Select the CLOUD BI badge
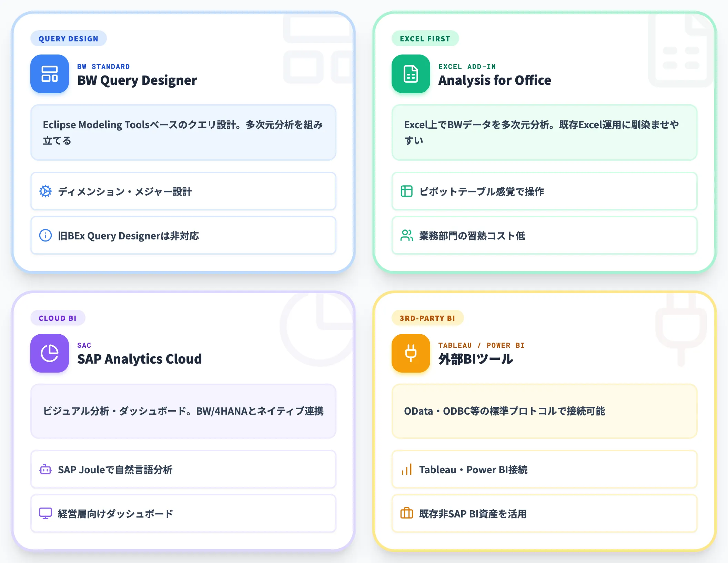 coord(58,318)
